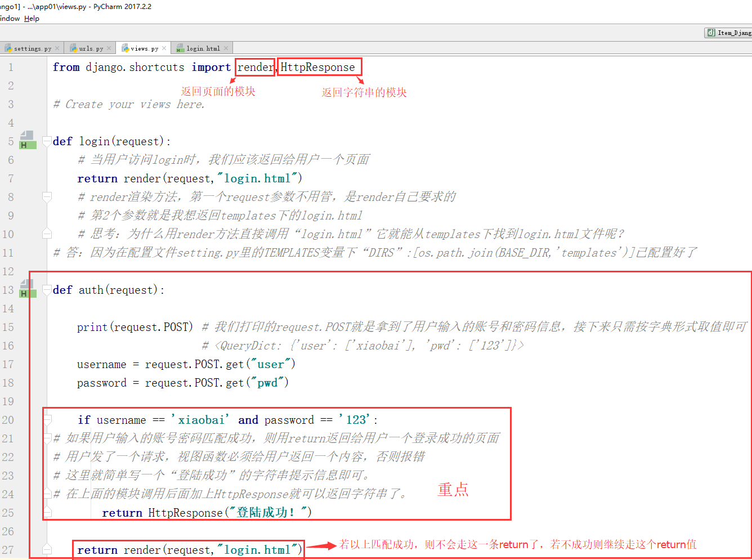Select the views.py editor tab
752x560 pixels.
pyautogui.click(x=144, y=48)
